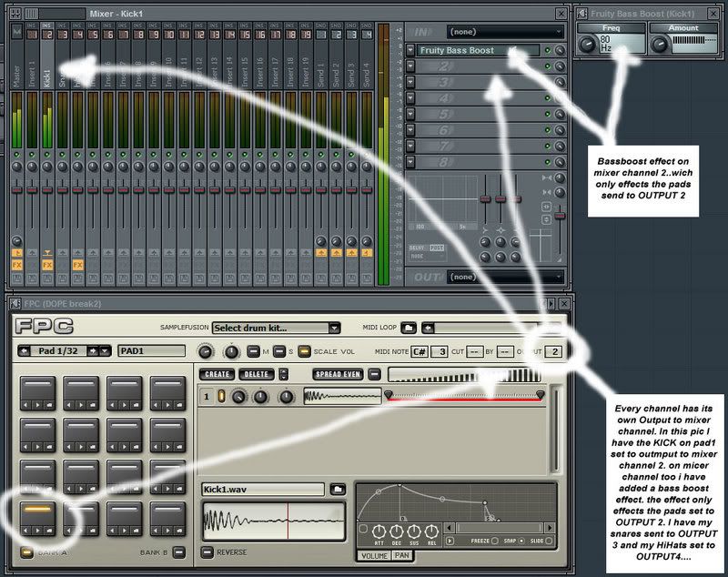
Task: Select the VOLUME envelope tab
Action: click(374, 554)
